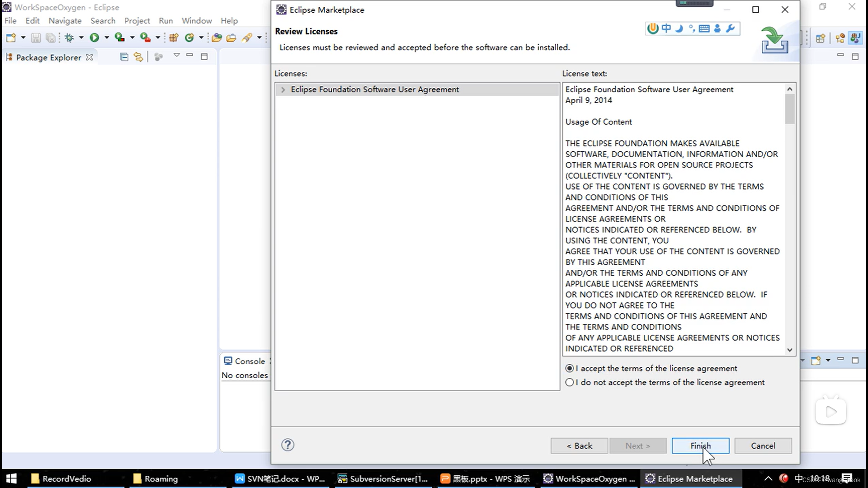Switch to SVN笔记.docx WPS taskbar item
This screenshot has width=868, height=488.
281,479
